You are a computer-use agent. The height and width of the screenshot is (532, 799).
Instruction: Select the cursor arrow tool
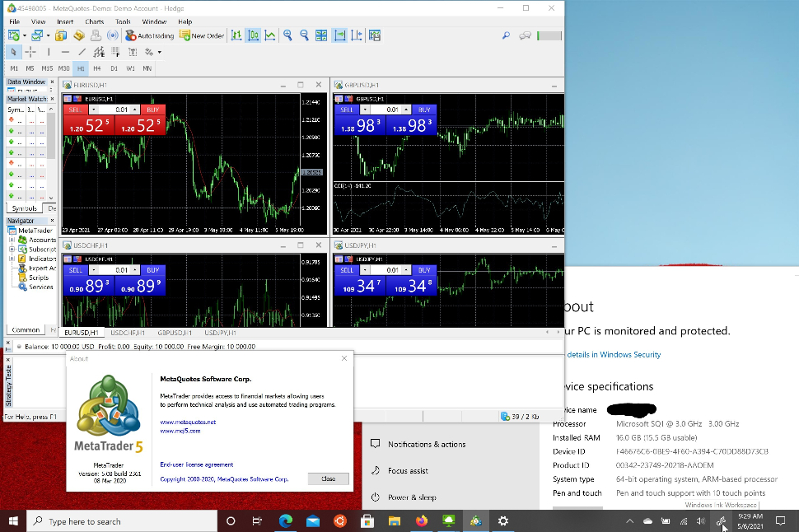pyautogui.click(x=14, y=52)
